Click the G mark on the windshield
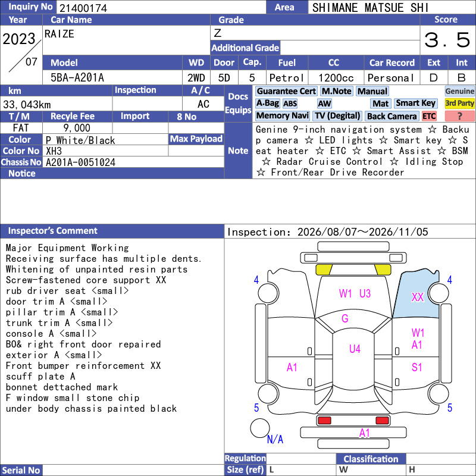 (x=345, y=318)
